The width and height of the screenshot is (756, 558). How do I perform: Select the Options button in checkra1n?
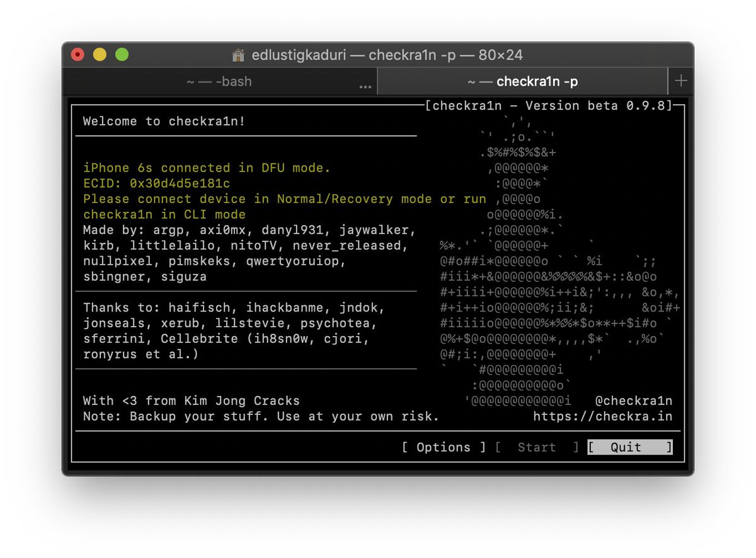pos(444,447)
